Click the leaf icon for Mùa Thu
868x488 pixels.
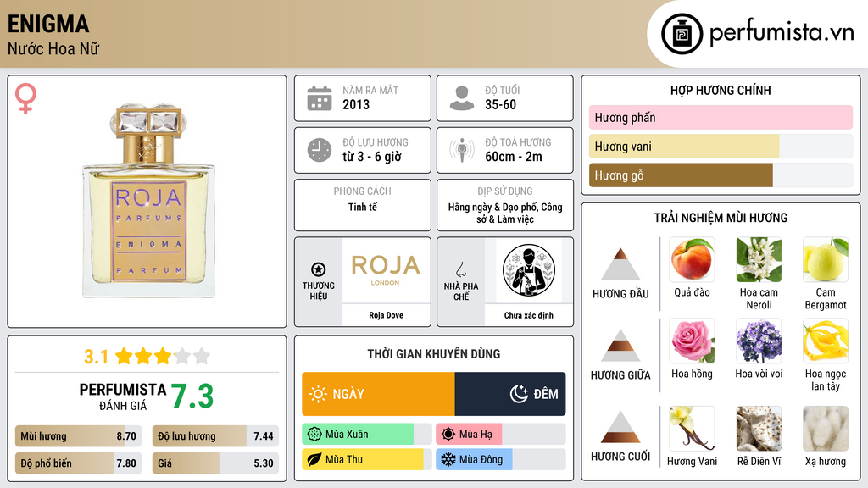pos(314,459)
